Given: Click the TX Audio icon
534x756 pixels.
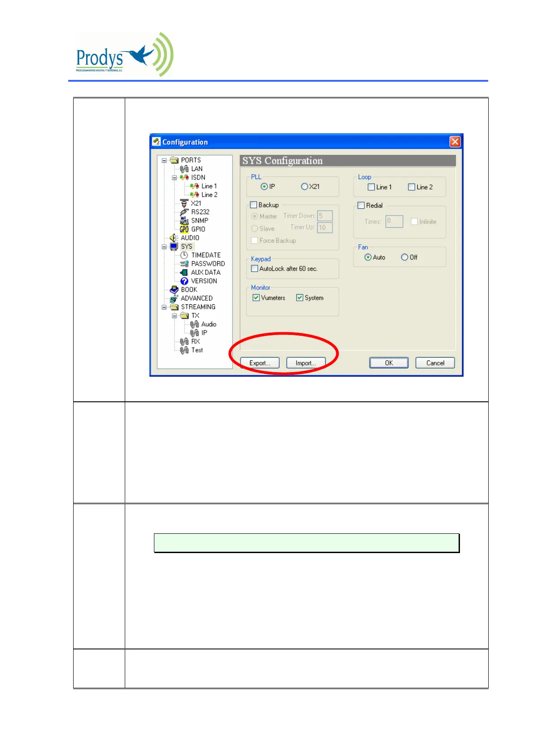Looking at the screenshot, I should coord(194,324).
